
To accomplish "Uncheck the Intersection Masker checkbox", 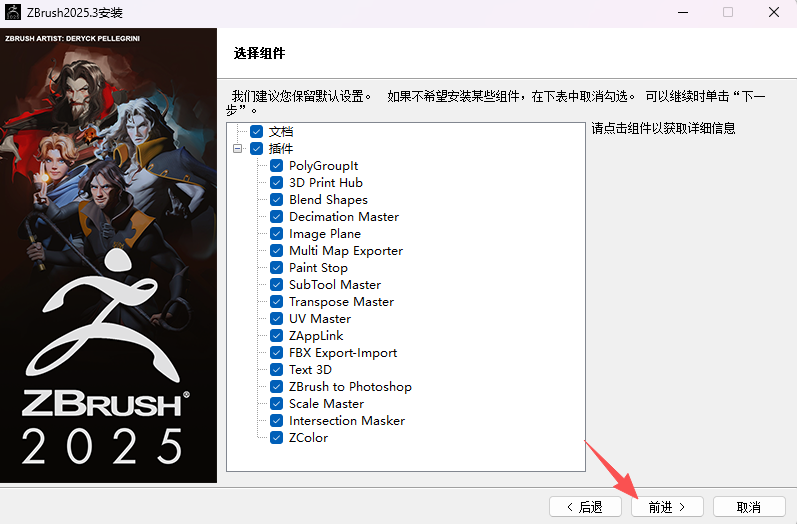I will (x=277, y=421).
